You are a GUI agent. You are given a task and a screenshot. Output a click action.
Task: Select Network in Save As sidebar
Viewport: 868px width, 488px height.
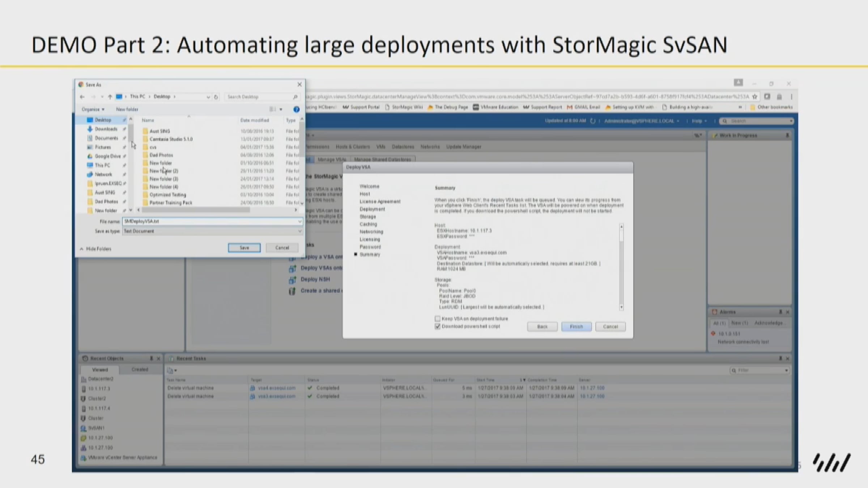(103, 174)
